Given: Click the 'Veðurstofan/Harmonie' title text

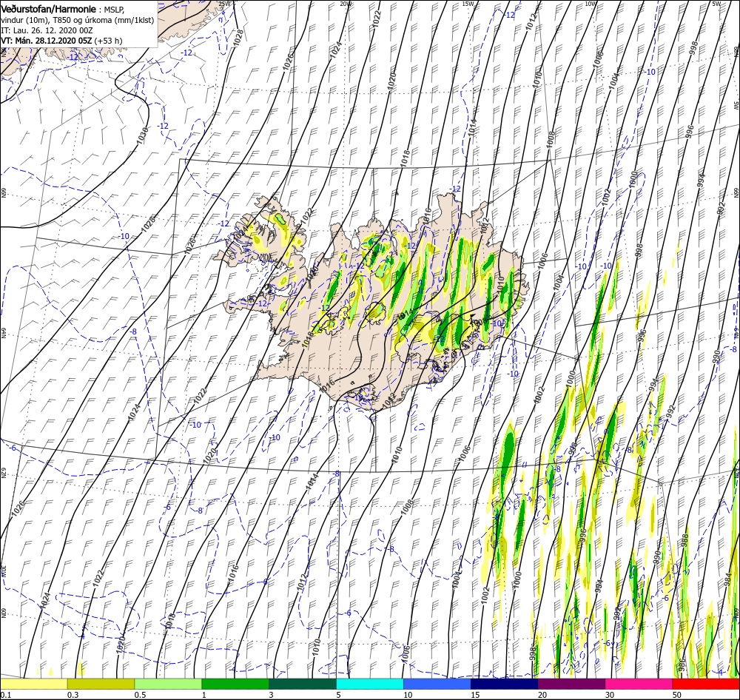Looking at the screenshot, I should coord(49,9).
